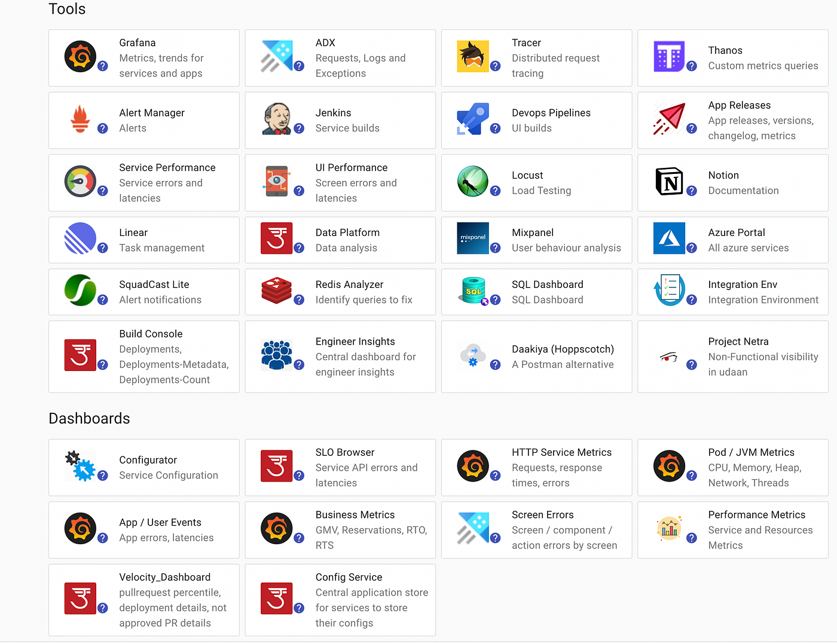
Task: Click the 'Load Testing' description text
Action: (x=542, y=191)
